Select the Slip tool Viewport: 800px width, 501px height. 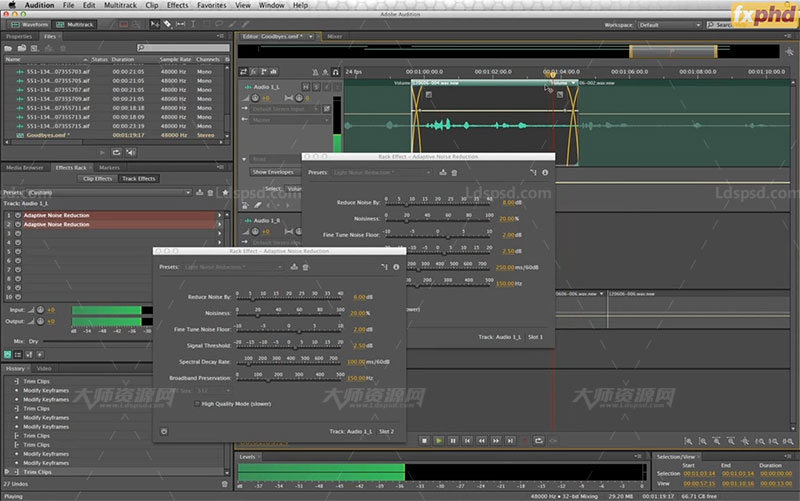181,24
